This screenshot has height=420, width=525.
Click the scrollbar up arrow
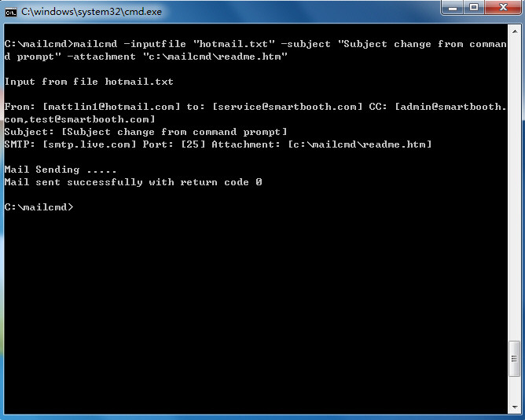point(514,31)
